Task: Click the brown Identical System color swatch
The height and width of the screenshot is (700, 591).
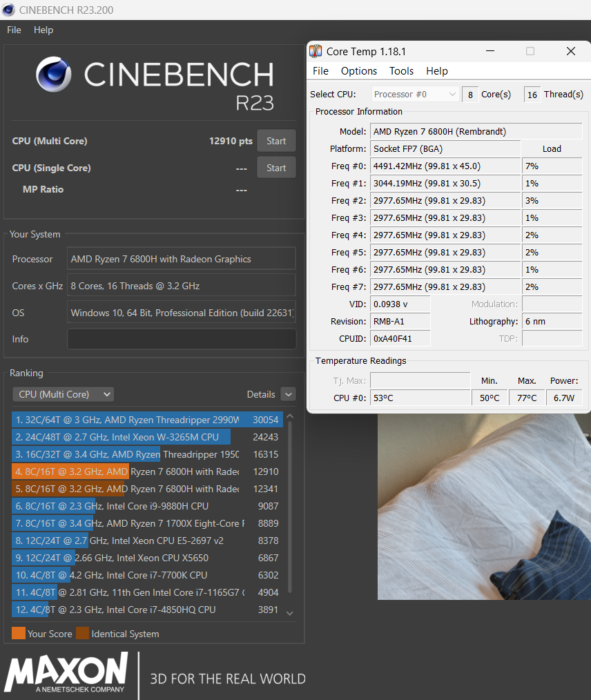Action: pos(83,633)
